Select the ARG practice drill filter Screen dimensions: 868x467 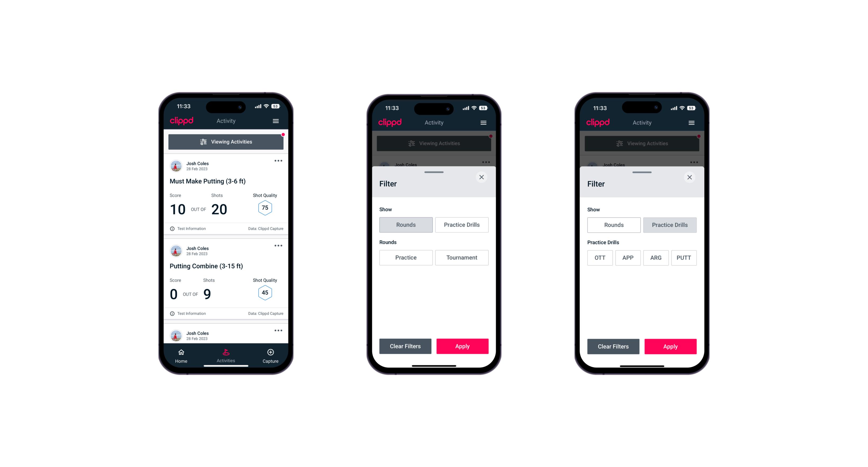tap(655, 258)
